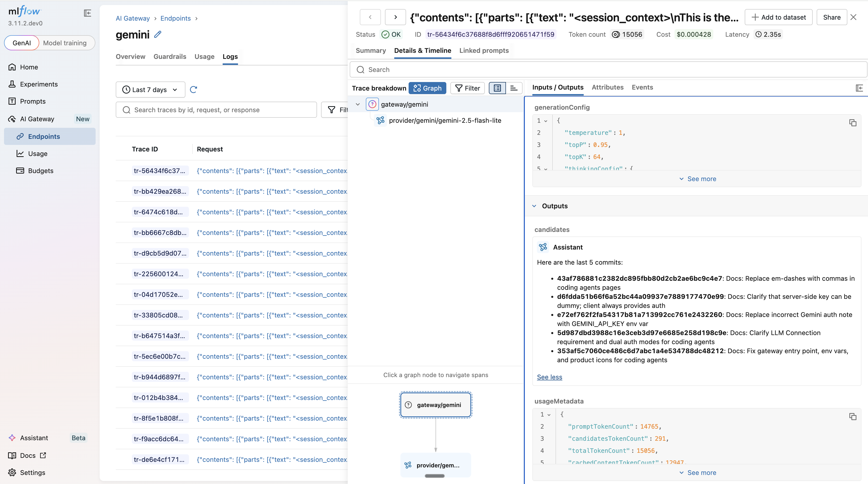Screen dimensions: 868x484
Task: Edit the gemini endpoint name pencil icon
Action: tap(158, 34)
